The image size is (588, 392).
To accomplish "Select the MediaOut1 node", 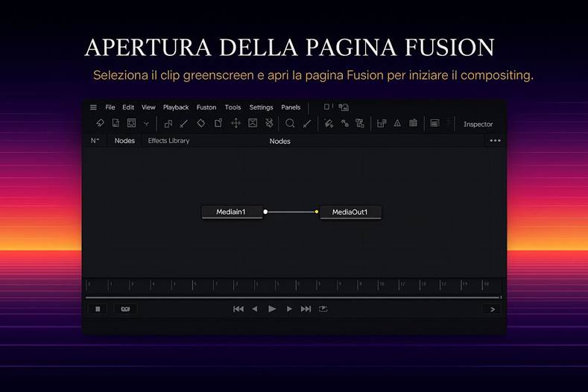I will (350, 212).
